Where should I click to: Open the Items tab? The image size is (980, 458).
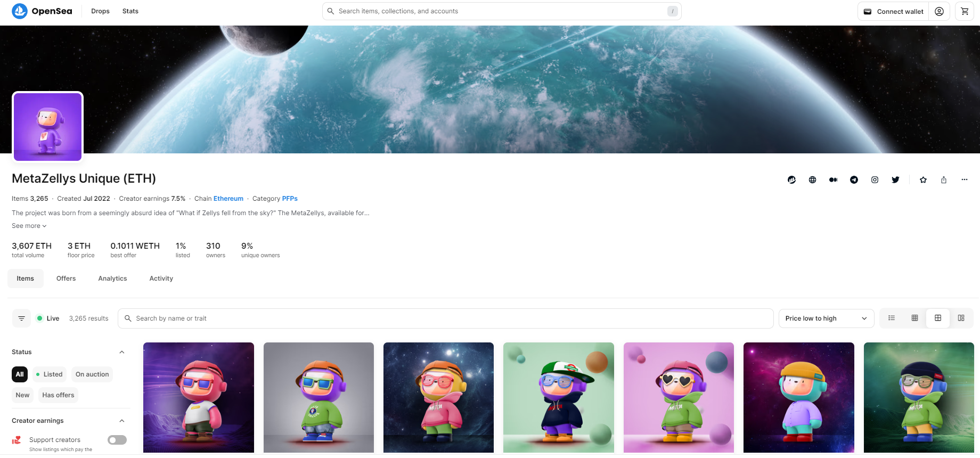25,279
